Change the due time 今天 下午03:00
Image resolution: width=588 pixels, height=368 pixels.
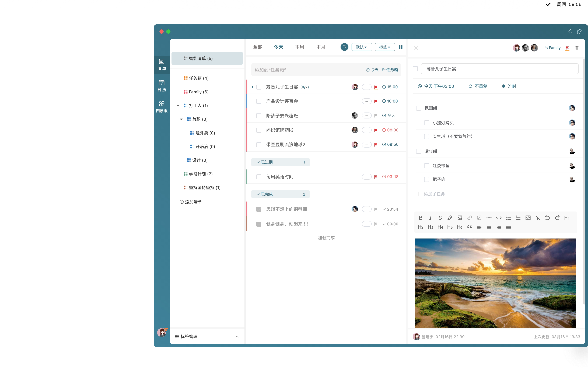point(436,86)
